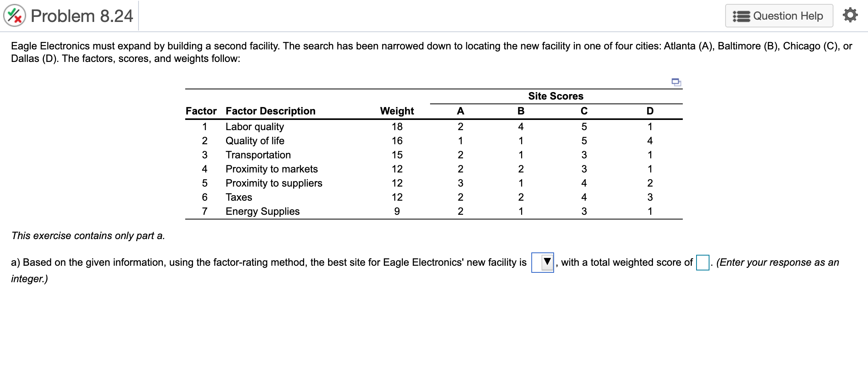Click the Problem 8.24 scoring status icon

14,16
